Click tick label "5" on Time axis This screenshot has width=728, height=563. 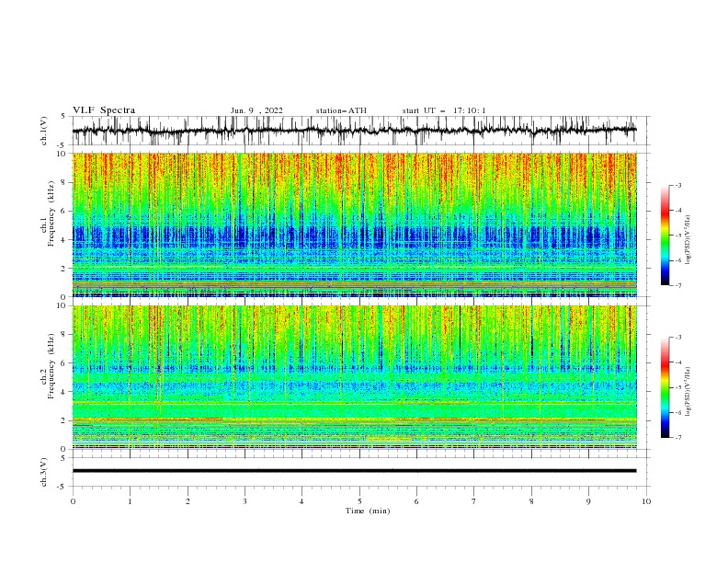click(359, 501)
